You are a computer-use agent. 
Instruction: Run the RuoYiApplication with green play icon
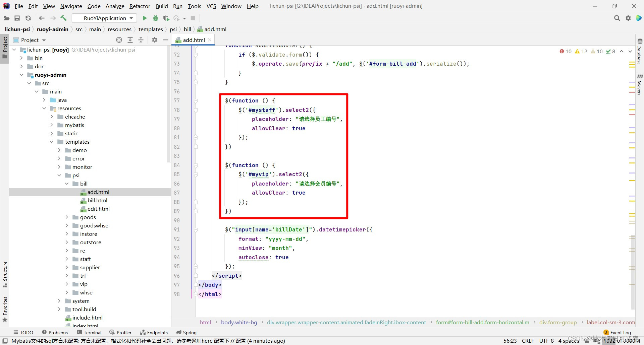click(x=145, y=18)
